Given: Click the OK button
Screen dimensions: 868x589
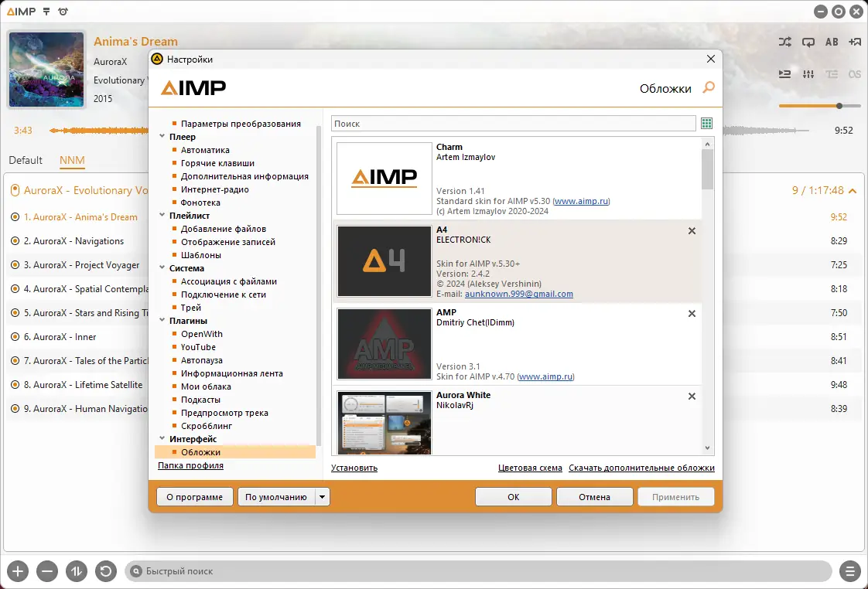Looking at the screenshot, I should (513, 497).
